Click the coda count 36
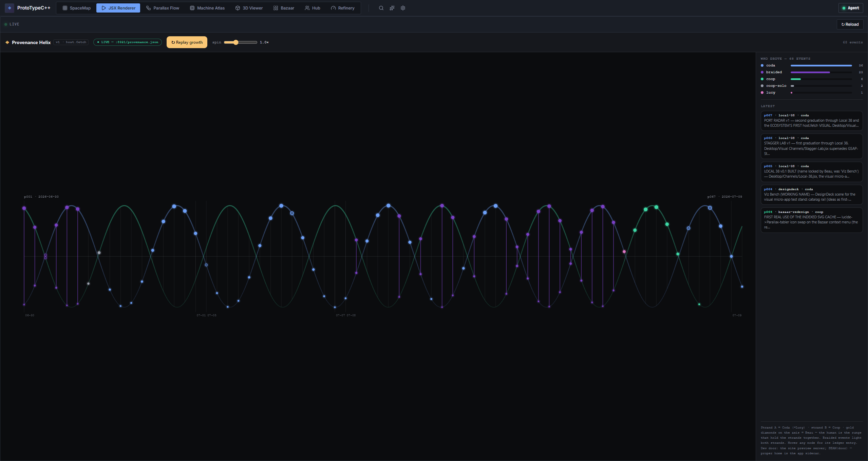Screen dimensions: 868x461 [861, 65]
